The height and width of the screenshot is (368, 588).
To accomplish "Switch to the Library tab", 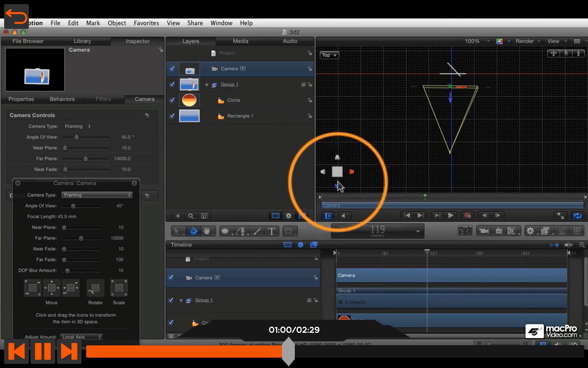I will tap(82, 41).
